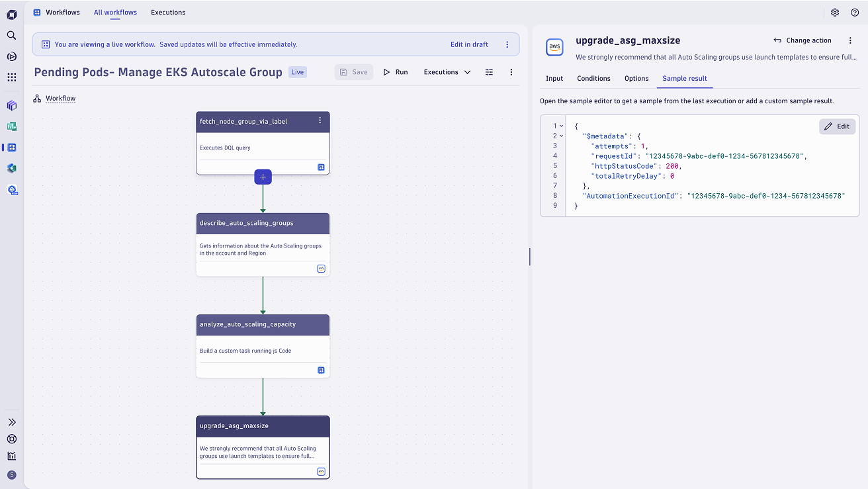Screen dimensions: 868x489
Task: Open the Executions top navigation item
Action: click(x=168, y=12)
